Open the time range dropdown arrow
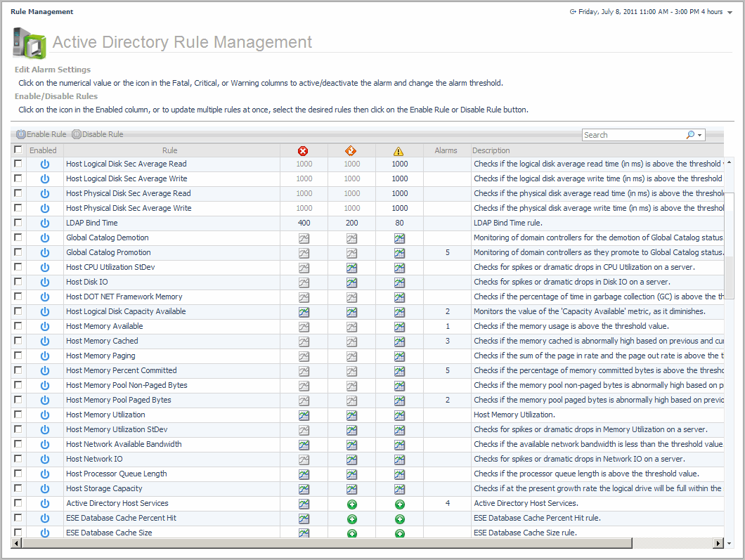 click(730, 13)
